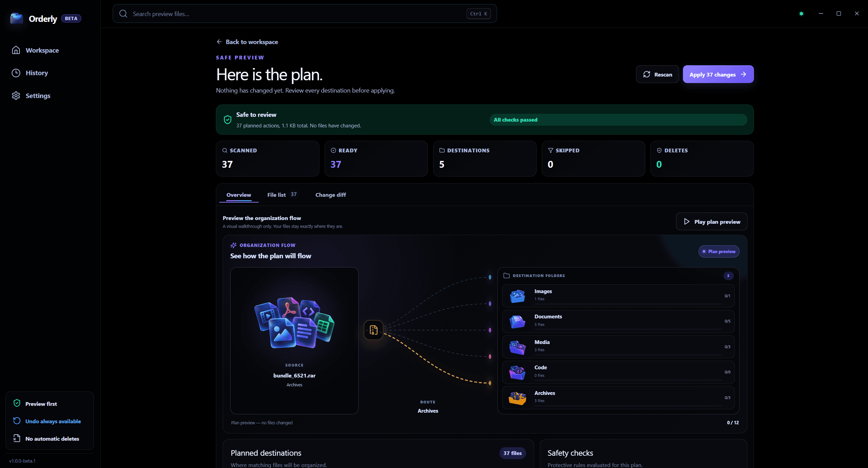Click the Ready 37 stat card

(376, 159)
